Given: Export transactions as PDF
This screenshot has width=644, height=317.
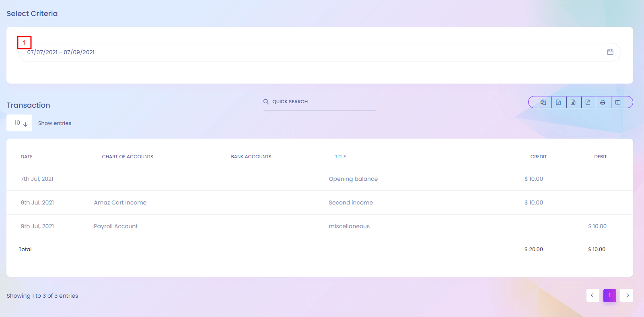Looking at the screenshot, I should click(588, 102).
